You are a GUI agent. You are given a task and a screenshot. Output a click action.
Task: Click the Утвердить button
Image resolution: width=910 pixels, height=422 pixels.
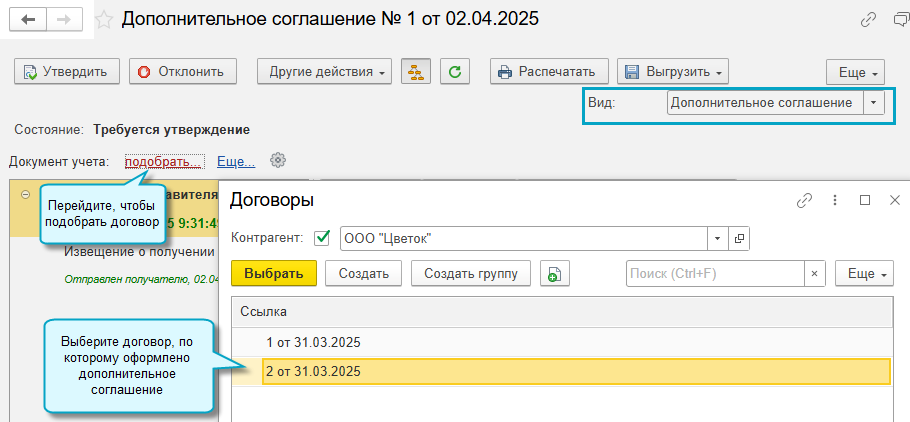(x=67, y=71)
